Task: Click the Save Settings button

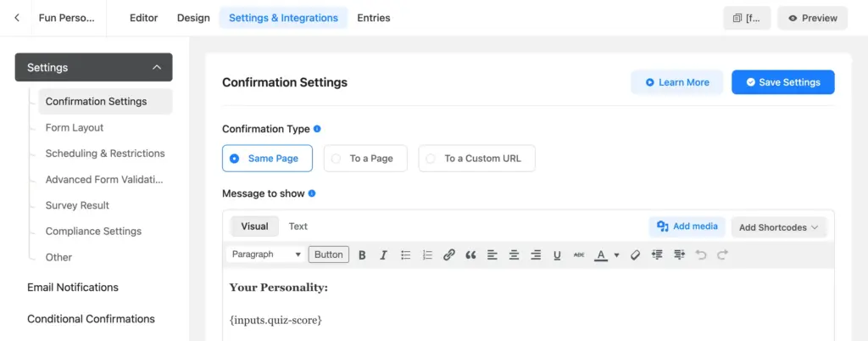Action: [x=782, y=82]
